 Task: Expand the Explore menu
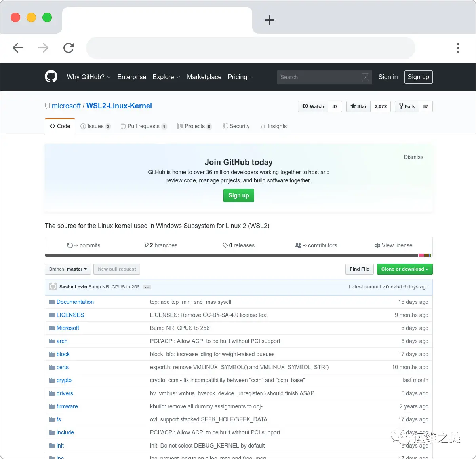click(x=166, y=77)
